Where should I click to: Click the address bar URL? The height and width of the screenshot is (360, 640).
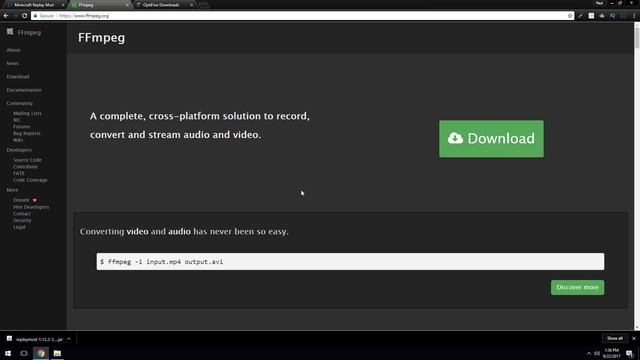pos(84,16)
